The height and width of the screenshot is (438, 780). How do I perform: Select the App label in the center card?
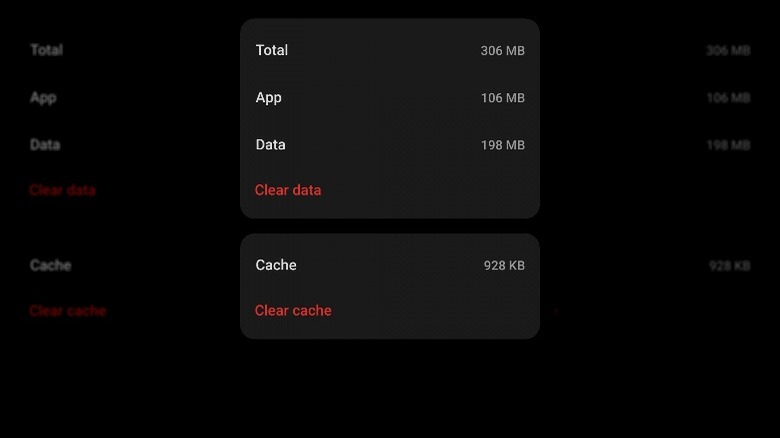tap(269, 98)
